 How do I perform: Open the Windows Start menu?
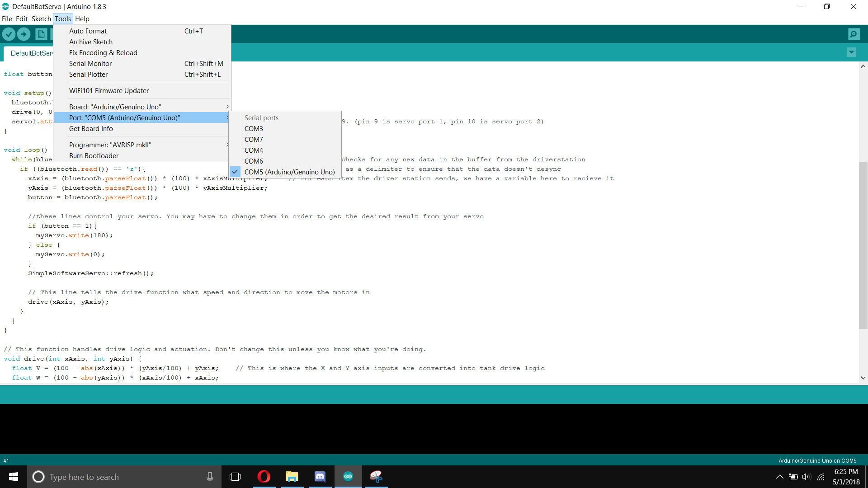click(x=14, y=477)
